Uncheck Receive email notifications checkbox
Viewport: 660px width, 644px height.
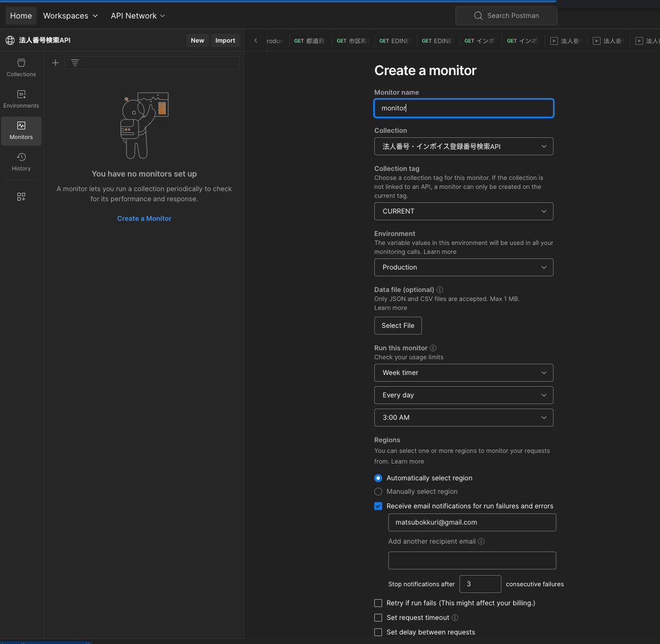[378, 506]
